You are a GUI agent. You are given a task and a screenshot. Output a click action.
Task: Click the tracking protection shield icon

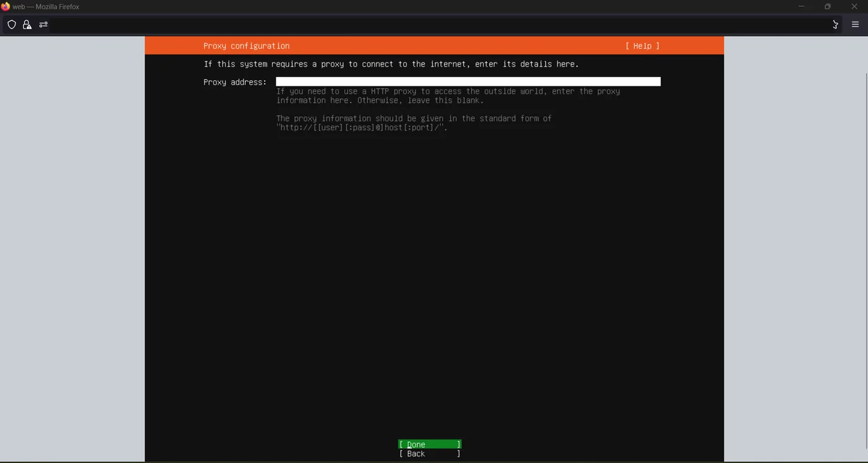(12, 25)
